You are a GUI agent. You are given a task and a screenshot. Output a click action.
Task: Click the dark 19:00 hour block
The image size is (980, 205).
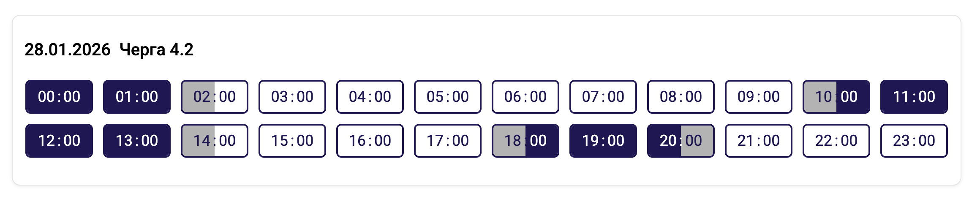click(x=603, y=141)
